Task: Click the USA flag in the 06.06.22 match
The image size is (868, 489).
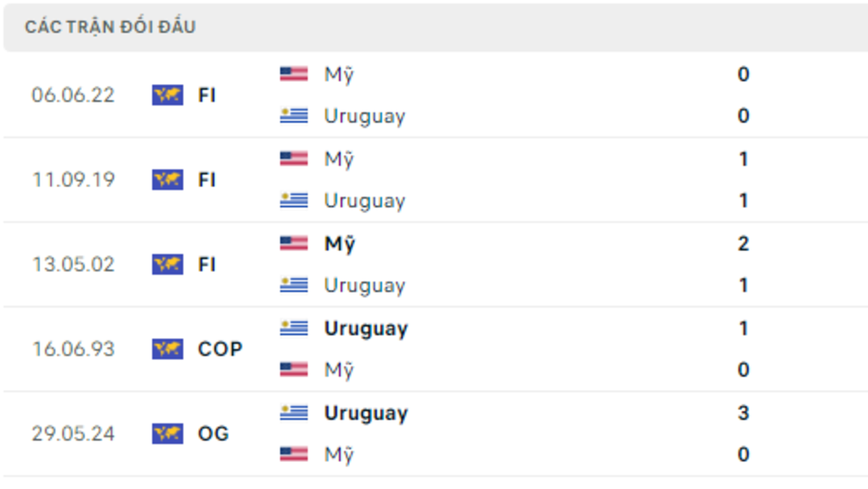Action: point(294,74)
